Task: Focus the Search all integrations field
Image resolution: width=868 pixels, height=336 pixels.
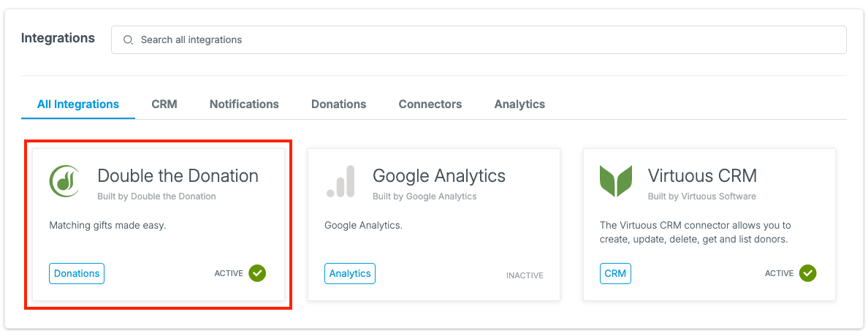Action: pos(479,40)
